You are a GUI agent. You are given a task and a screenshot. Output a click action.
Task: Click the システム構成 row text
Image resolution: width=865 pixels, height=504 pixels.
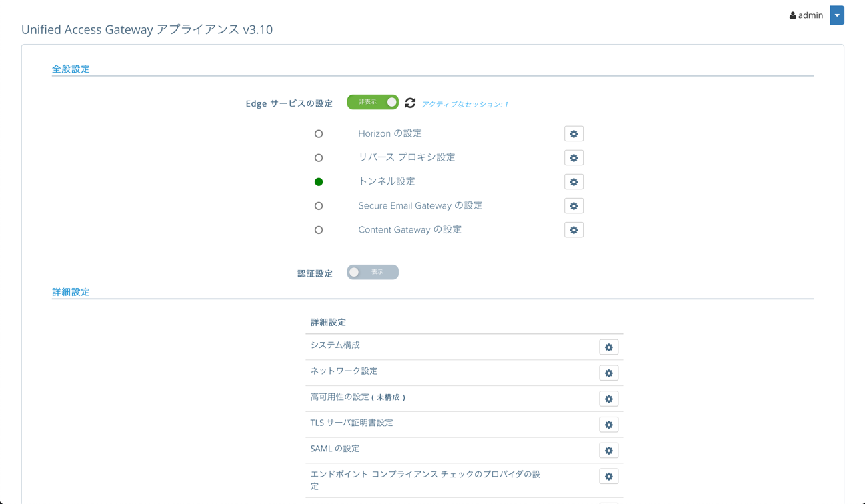pyautogui.click(x=335, y=345)
